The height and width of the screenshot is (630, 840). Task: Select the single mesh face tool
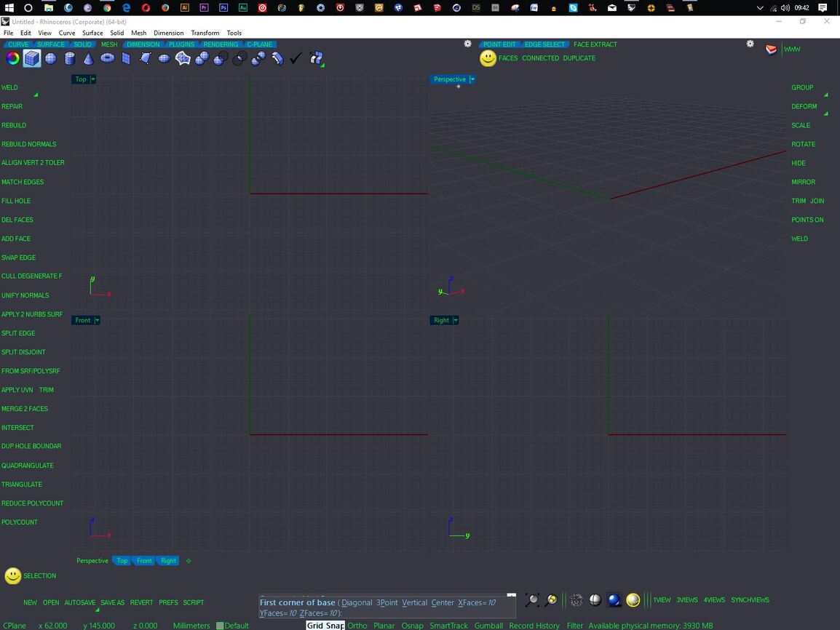pos(146,57)
